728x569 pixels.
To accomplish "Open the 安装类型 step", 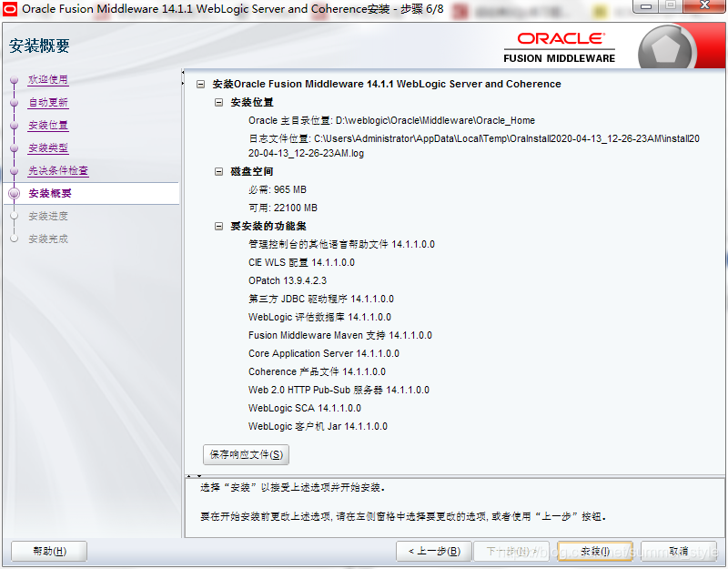I will click(48, 147).
